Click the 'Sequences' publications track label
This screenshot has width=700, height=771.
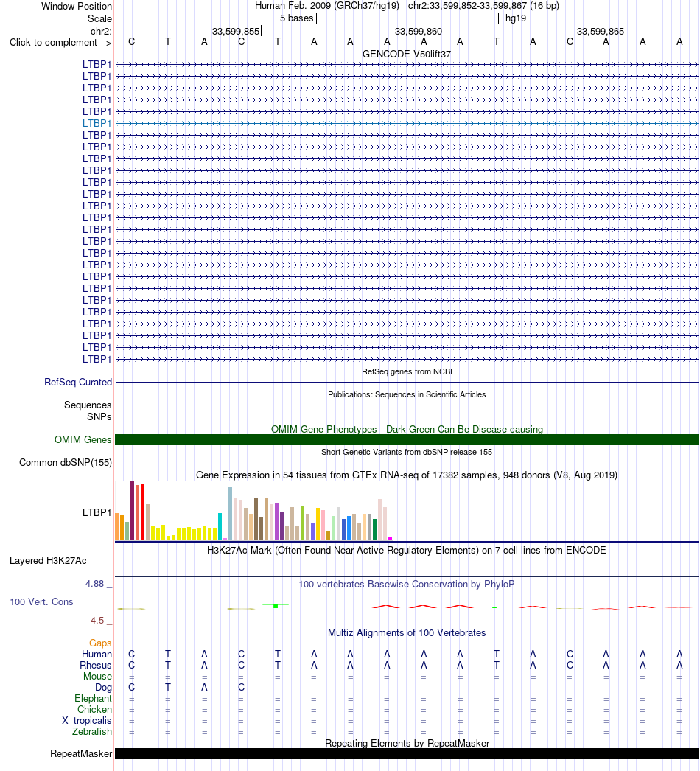[x=88, y=405]
